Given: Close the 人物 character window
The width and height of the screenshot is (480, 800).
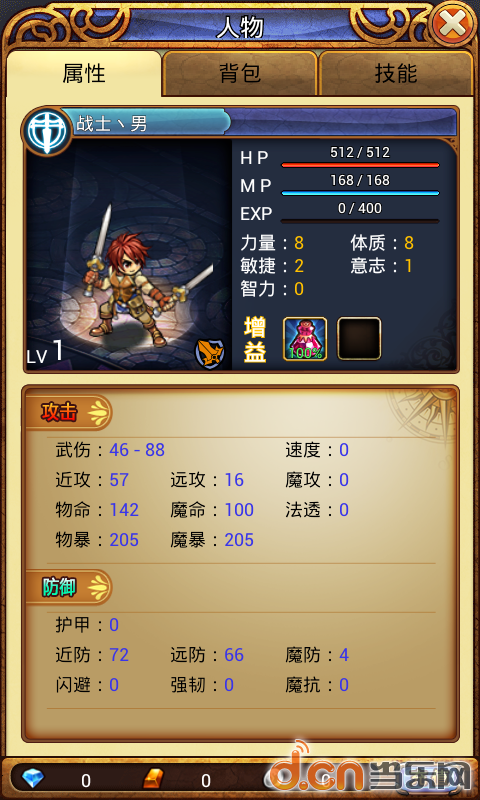Looking at the screenshot, I should click(453, 24).
